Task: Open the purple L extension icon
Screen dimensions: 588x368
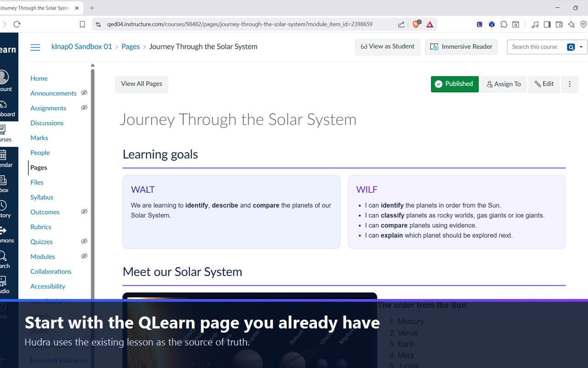Action: [480, 24]
